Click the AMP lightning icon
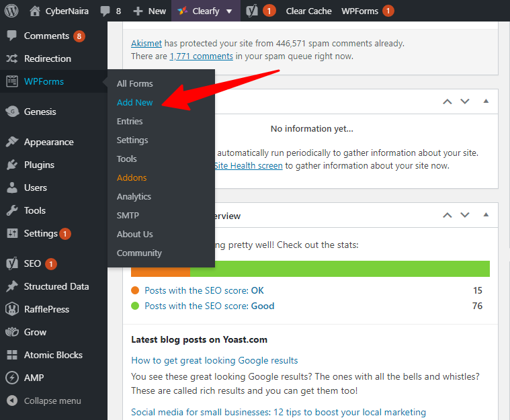 pos(12,378)
